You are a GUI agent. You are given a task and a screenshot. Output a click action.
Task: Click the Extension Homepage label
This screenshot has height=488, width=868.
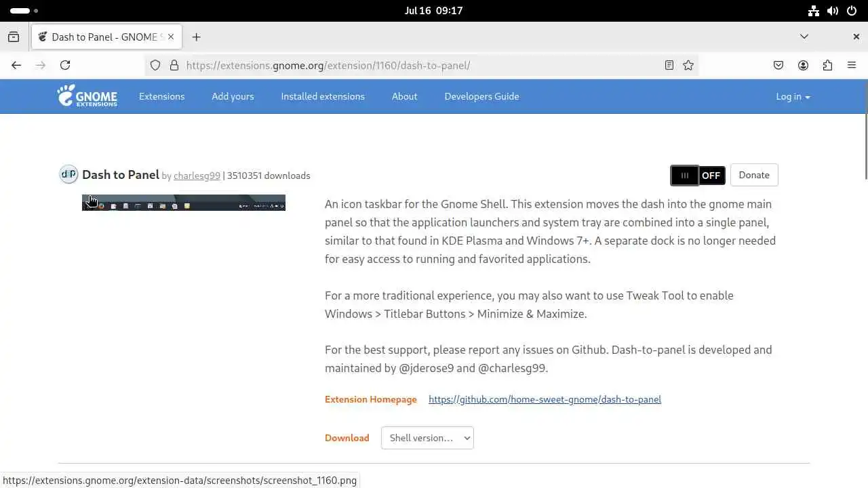(371, 399)
